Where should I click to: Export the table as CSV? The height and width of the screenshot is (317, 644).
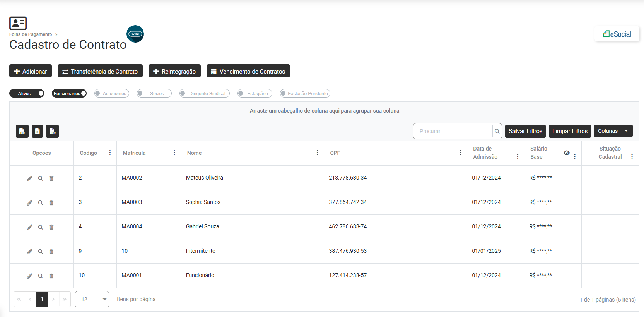coord(52,131)
